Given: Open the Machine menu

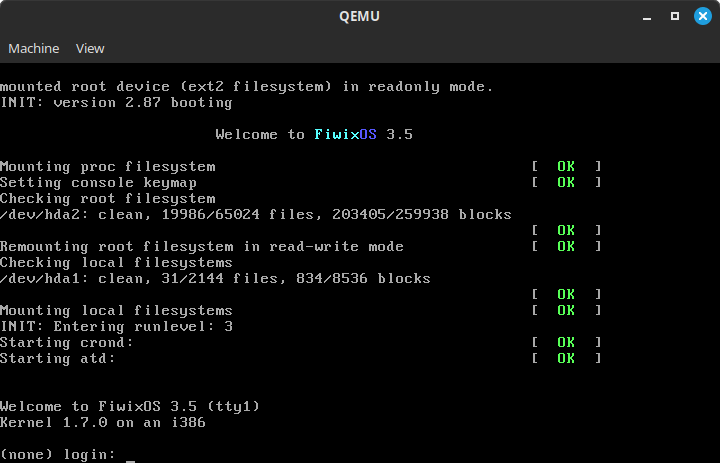Looking at the screenshot, I should [x=34, y=48].
